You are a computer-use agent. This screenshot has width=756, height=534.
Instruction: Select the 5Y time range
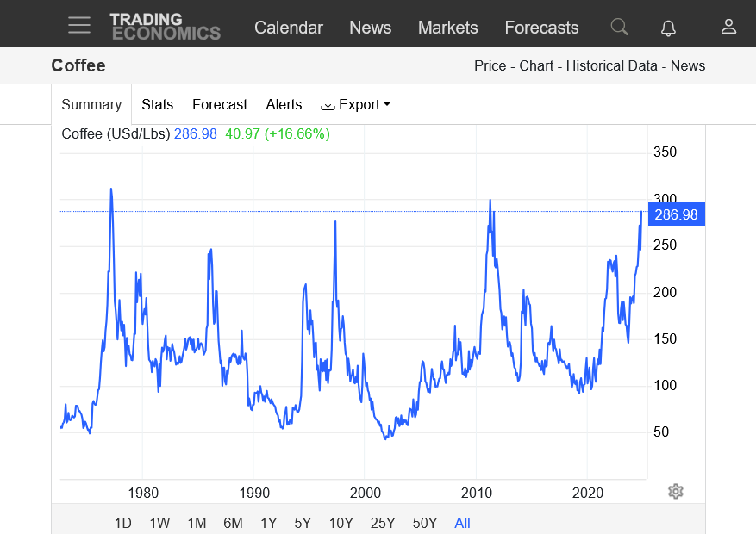pyautogui.click(x=303, y=523)
